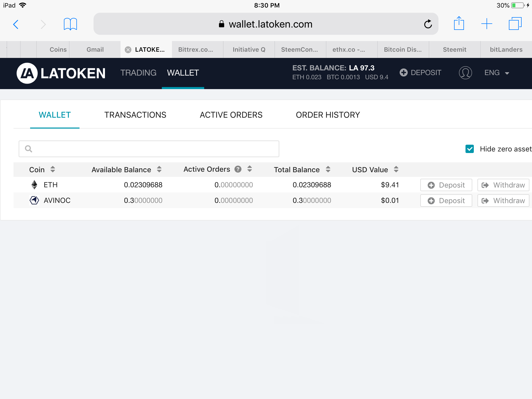Open a new tab with plus icon
The width and height of the screenshot is (532, 399).
point(487,24)
